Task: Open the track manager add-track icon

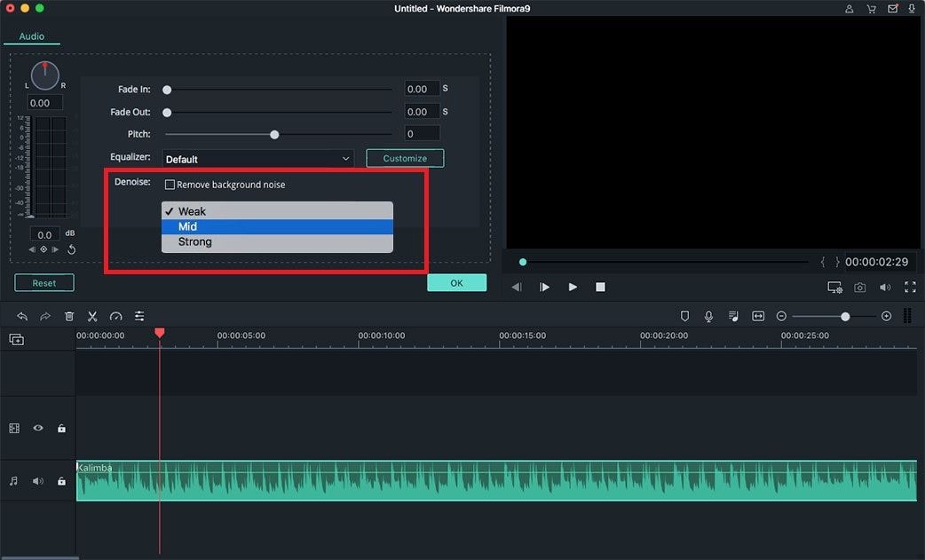Action: (x=17, y=340)
